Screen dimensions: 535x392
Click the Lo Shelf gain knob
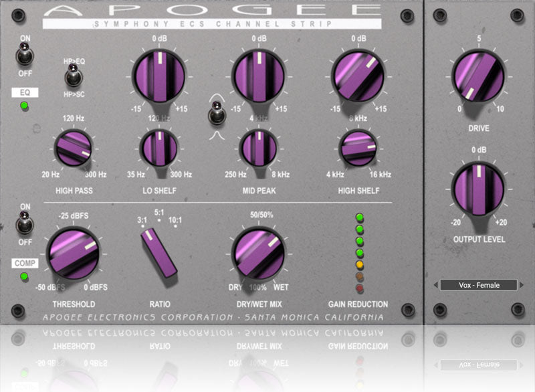[160, 76]
